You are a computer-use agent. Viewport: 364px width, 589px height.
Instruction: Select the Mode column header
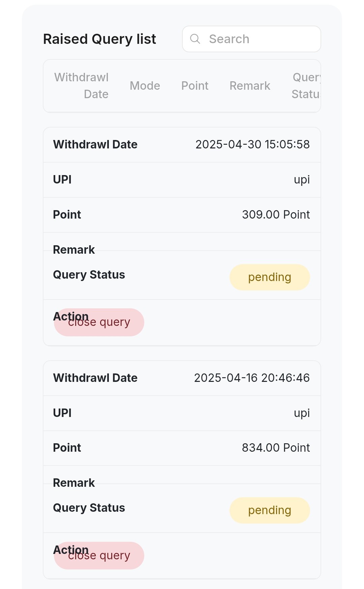[x=145, y=86]
